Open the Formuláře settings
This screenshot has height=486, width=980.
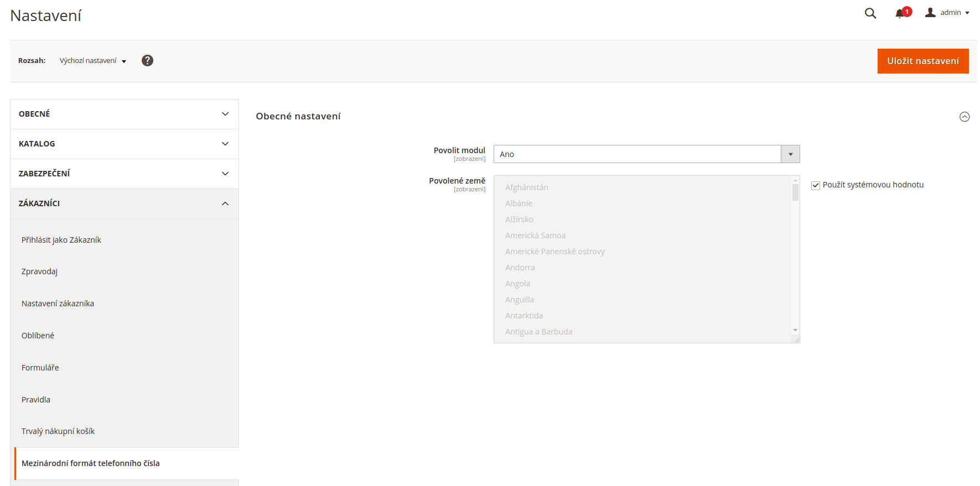[x=40, y=368]
